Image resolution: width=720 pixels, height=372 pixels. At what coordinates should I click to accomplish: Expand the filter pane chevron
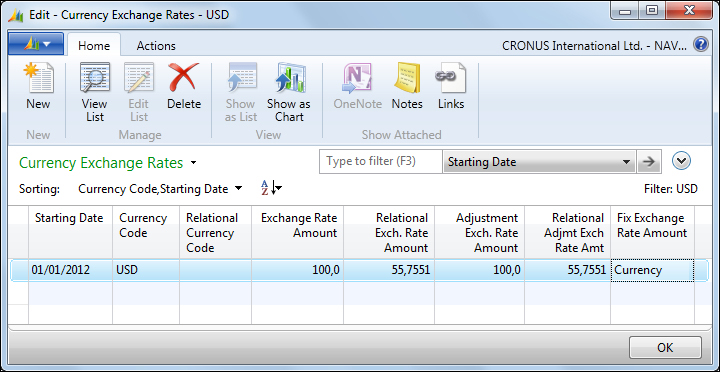click(681, 161)
